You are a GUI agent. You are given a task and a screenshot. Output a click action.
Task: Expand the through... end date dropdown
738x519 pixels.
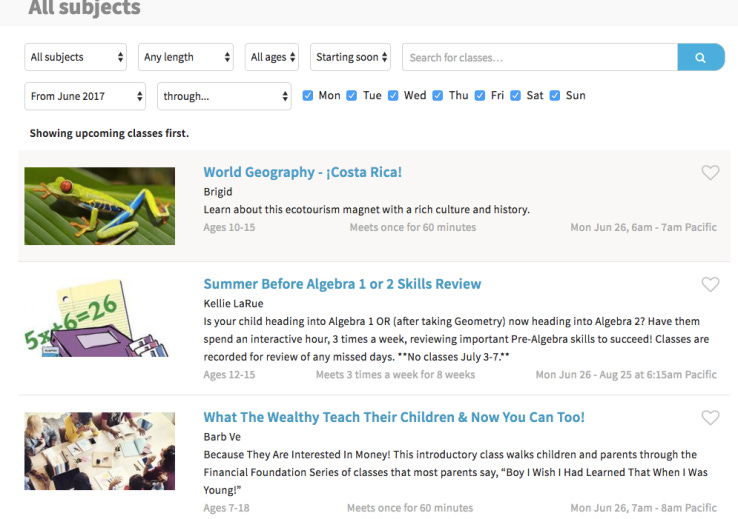(224, 96)
